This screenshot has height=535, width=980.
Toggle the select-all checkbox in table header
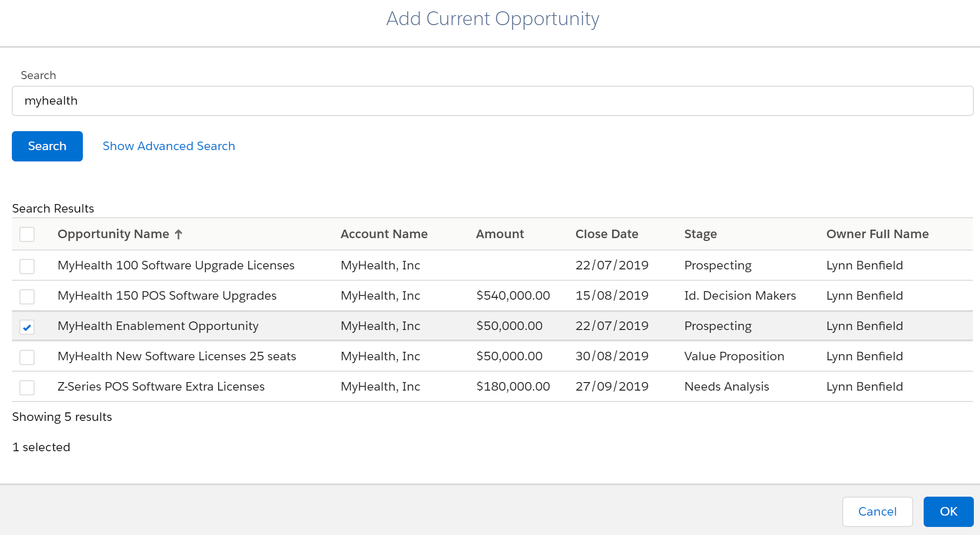click(x=27, y=234)
